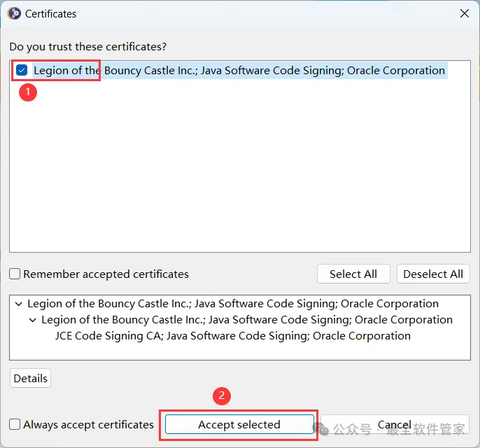Click the Eclipse icon in the title bar

[14, 14]
